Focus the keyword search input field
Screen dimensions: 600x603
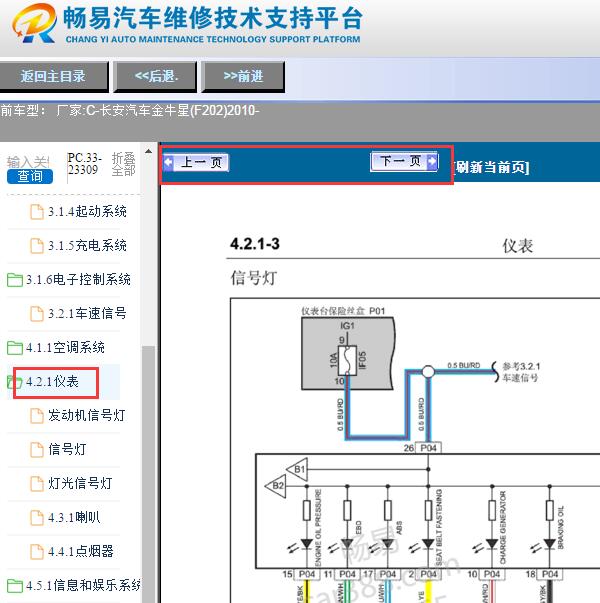pos(28,162)
